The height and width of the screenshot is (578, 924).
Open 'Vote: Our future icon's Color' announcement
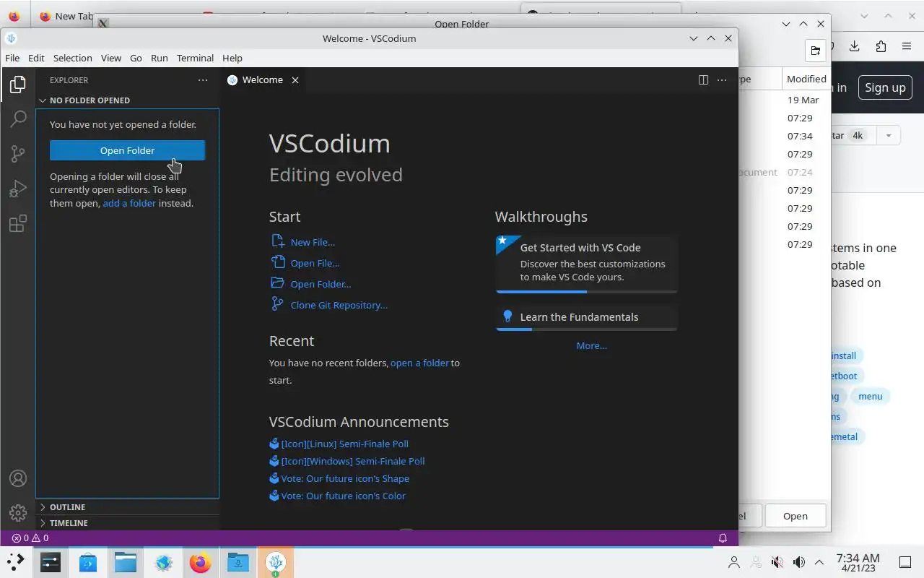pos(343,496)
